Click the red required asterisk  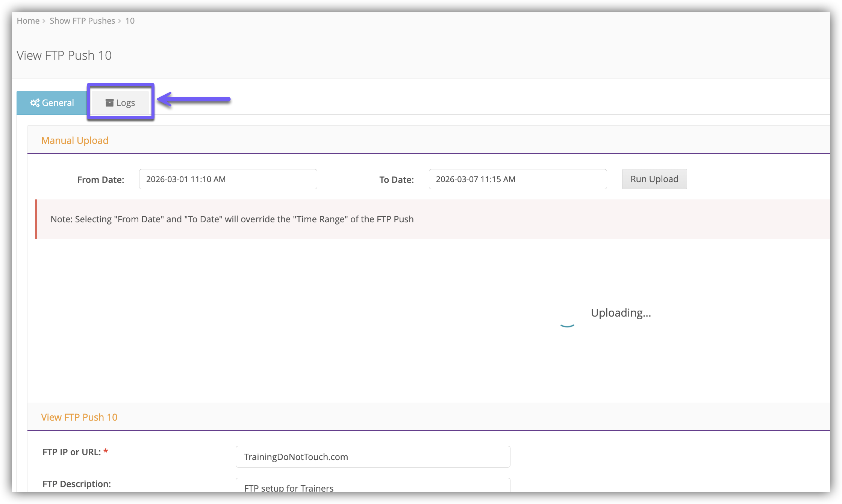(x=106, y=451)
